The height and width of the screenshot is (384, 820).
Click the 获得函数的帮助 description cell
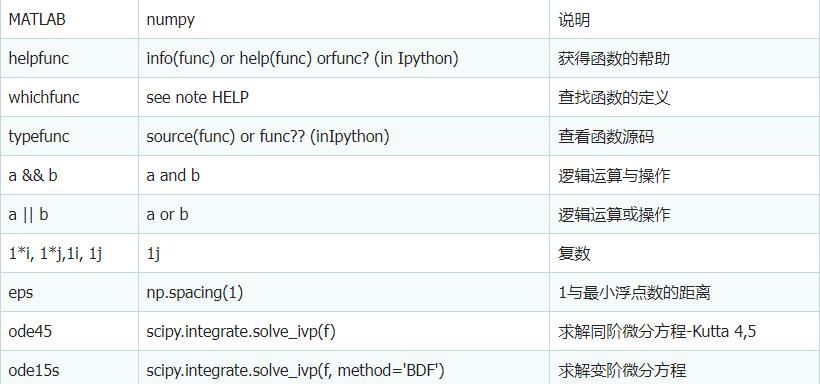coord(685,58)
